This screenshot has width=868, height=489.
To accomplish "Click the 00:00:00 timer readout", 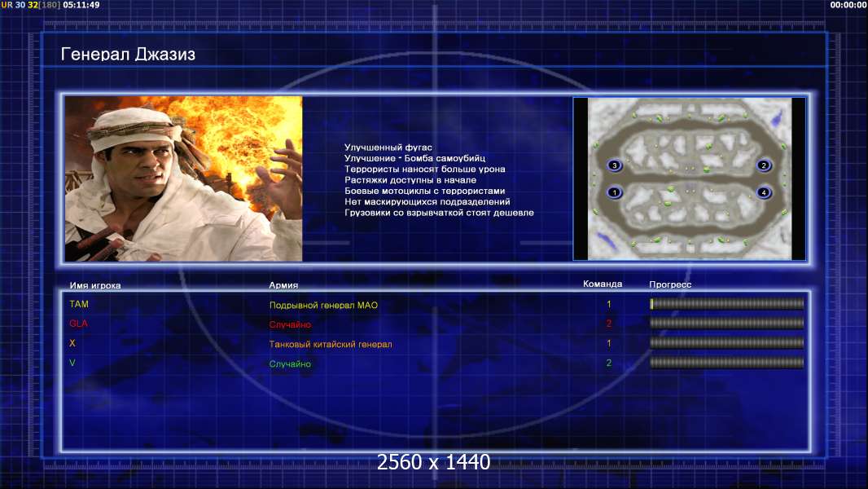I will (848, 5).
